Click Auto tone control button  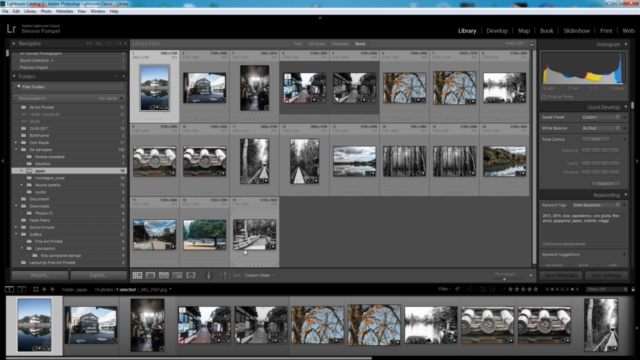point(596,139)
